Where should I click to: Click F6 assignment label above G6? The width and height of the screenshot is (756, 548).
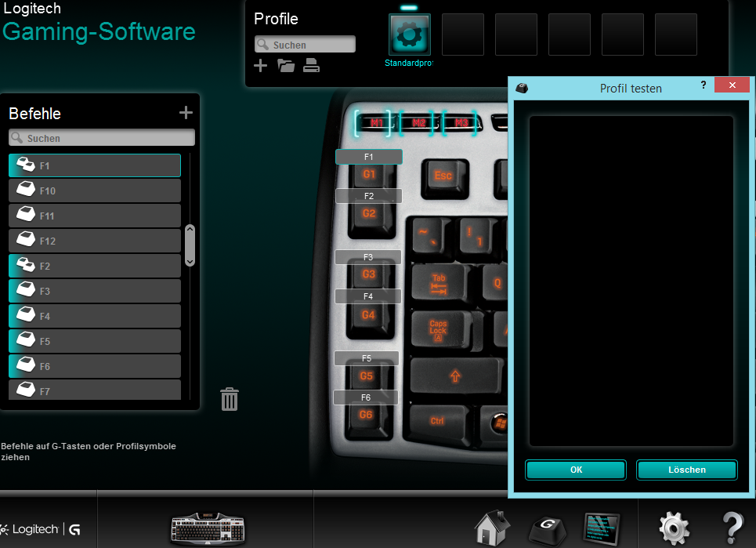[x=366, y=397]
